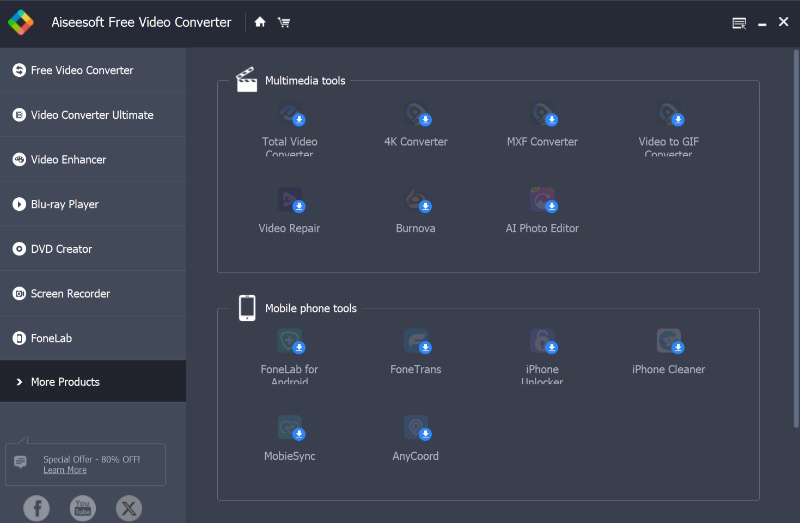Open the Video to GIF Converter icon

(668, 115)
